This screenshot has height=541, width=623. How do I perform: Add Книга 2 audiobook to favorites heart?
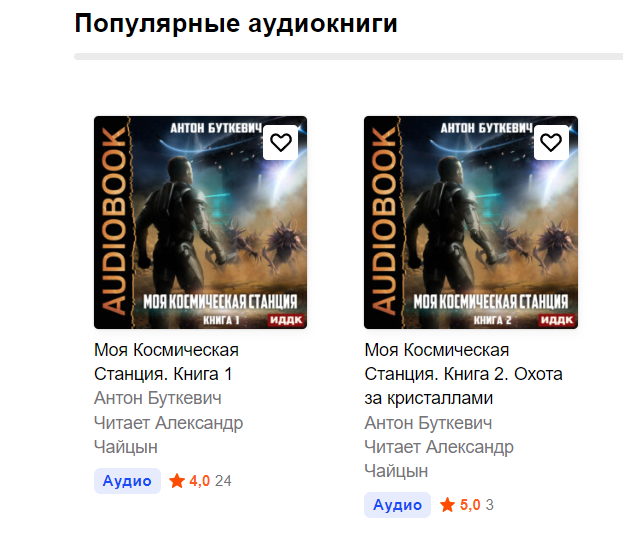[x=551, y=142]
